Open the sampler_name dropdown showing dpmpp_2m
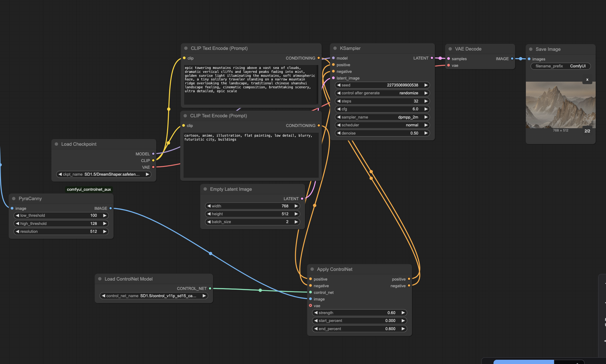The height and width of the screenshot is (364, 606). point(382,117)
